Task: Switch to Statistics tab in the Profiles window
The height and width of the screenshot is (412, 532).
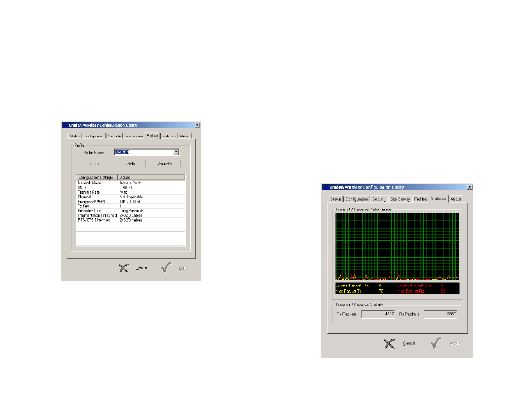Action: (168, 136)
